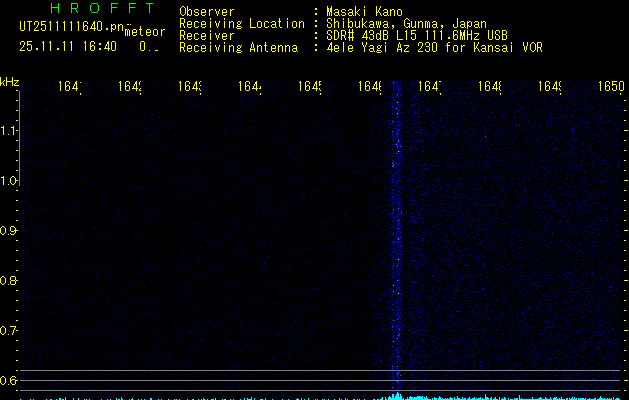
Task: Click the 'Observer' field label
Action: [x=207, y=12]
